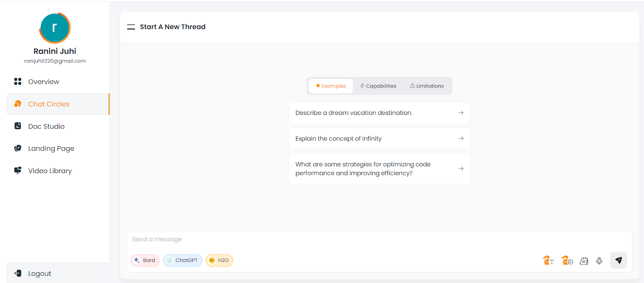The width and height of the screenshot is (644, 283).
Task: Toggle the Bard model chip
Action: pos(145,260)
